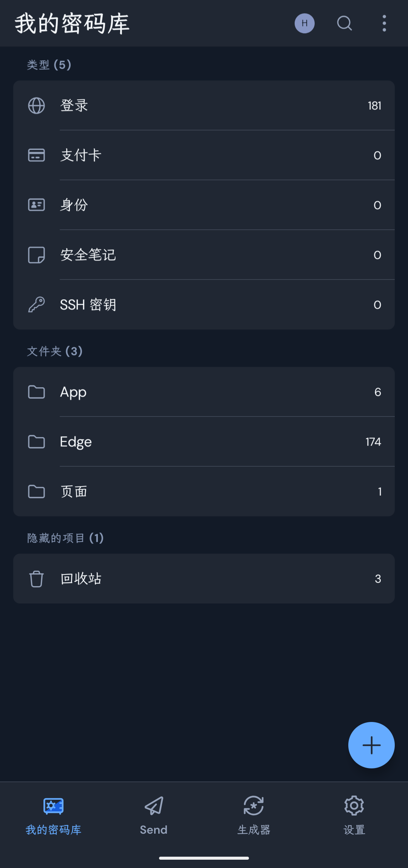Open the three-dot overflow menu
The width and height of the screenshot is (408, 868).
click(384, 23)
